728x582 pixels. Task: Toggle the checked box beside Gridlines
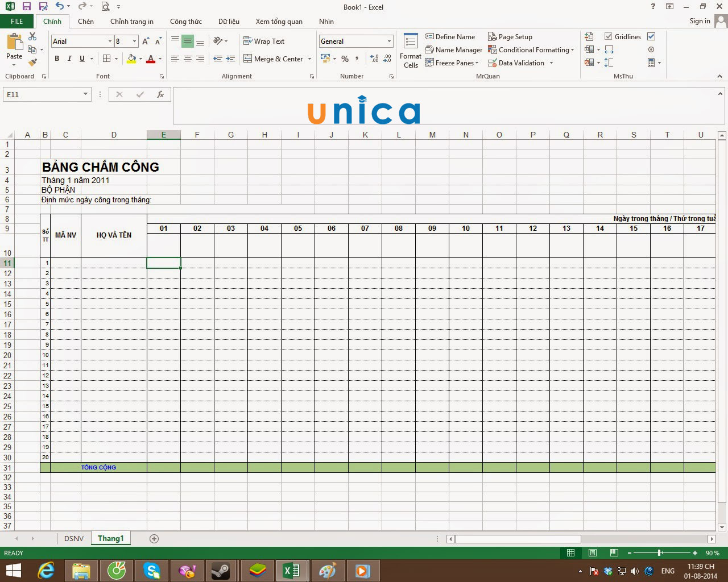click(x=651, y=36)
